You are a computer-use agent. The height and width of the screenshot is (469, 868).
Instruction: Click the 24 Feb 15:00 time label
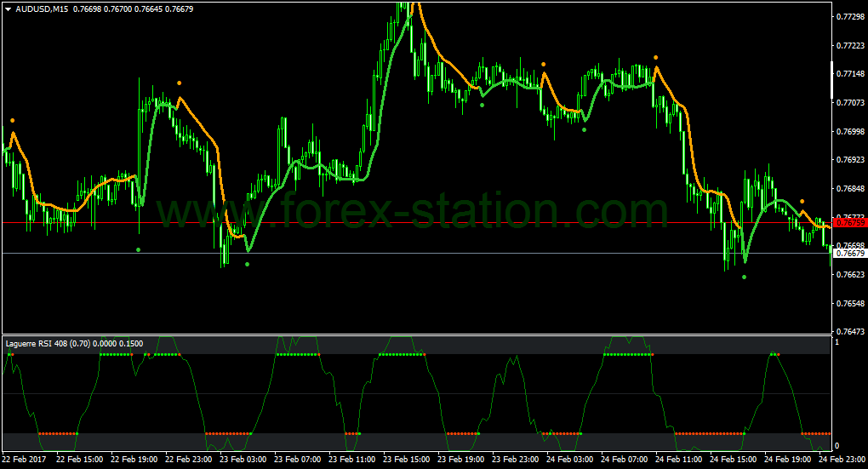click(733, 459)
